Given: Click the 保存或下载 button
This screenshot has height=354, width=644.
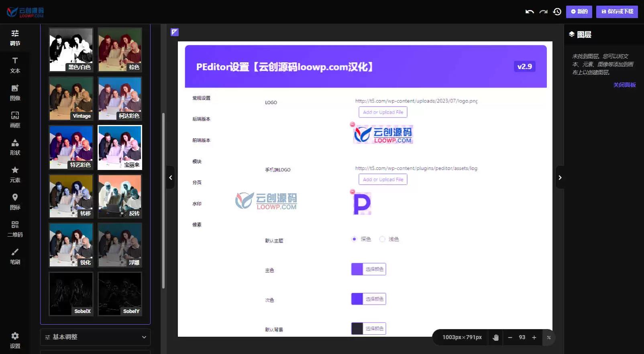Looking at the screenshot, I should [617, 12].
